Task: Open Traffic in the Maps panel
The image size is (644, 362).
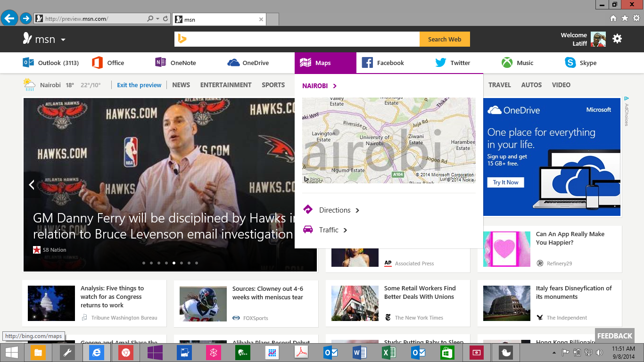Action: click(325, 230)
